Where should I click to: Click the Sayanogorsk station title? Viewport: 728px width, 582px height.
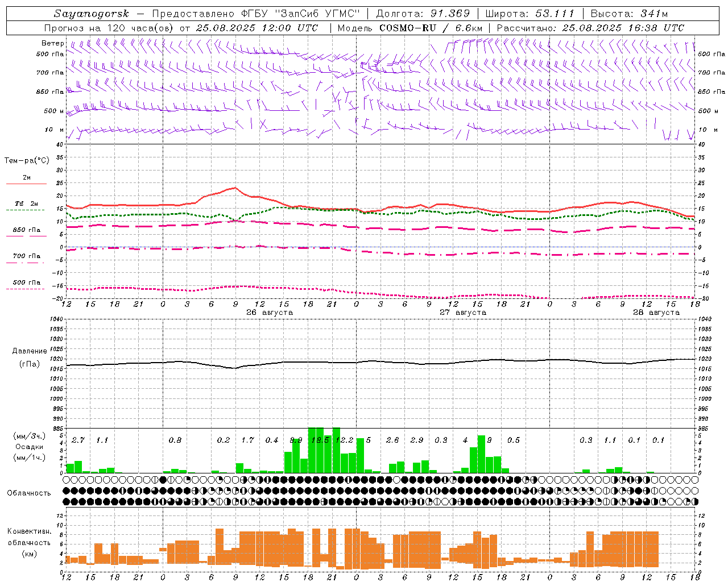click(92, 14)
